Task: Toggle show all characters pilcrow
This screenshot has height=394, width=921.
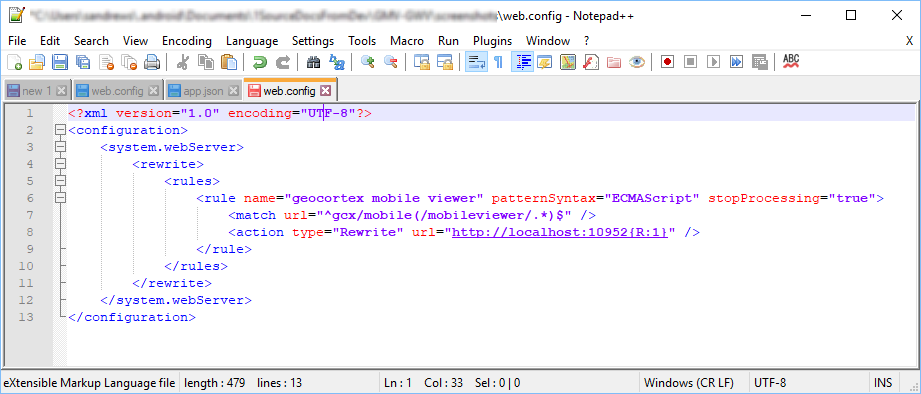Action: click(499, 61)
